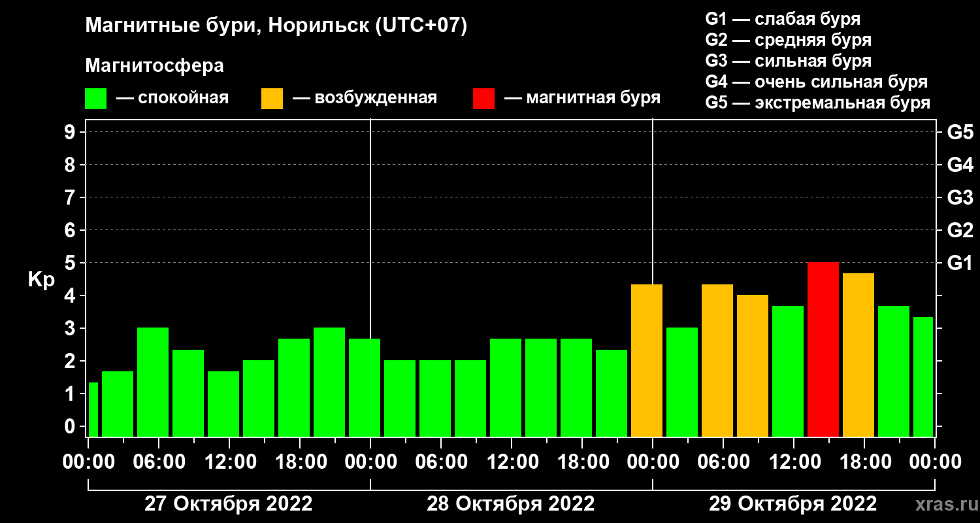Click the orange 'возбужденная' legend swatch
The image size is (980, 523).
point(272,99)
